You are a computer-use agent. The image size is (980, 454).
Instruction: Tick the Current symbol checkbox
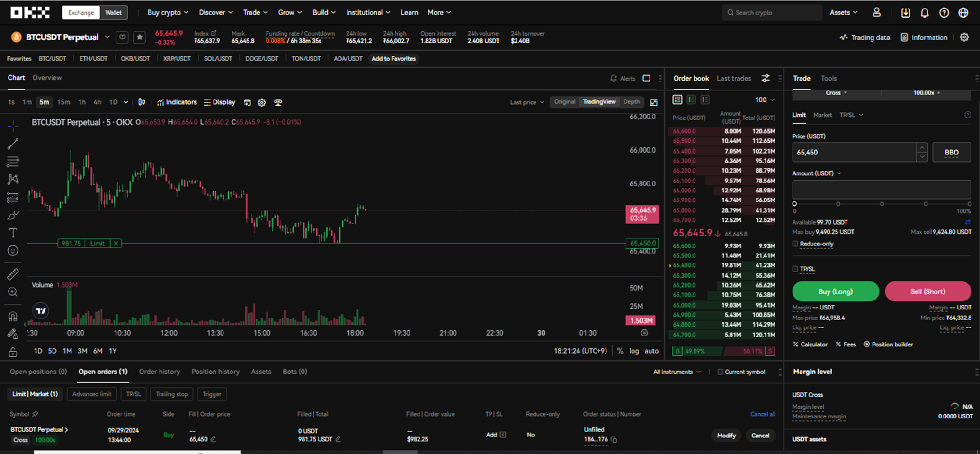click(720, 372)
